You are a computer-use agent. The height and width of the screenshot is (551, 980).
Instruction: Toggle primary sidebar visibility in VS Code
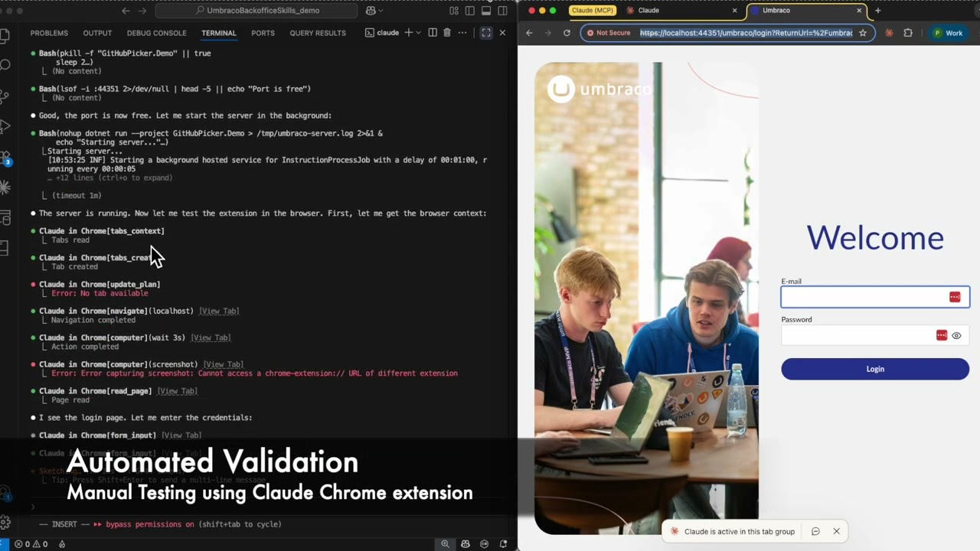click(470, 11)
